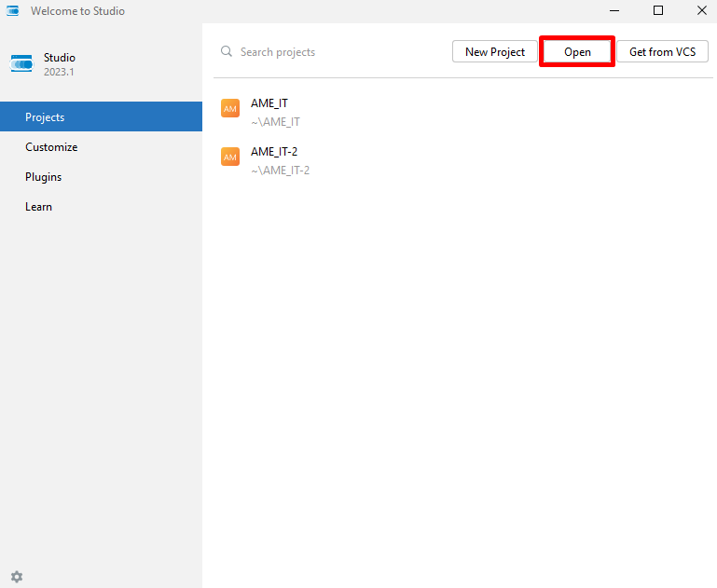Click the highlighted Open button
This screenshot has height=588, width=717.
pyautogui.click(x=577, y=52)
